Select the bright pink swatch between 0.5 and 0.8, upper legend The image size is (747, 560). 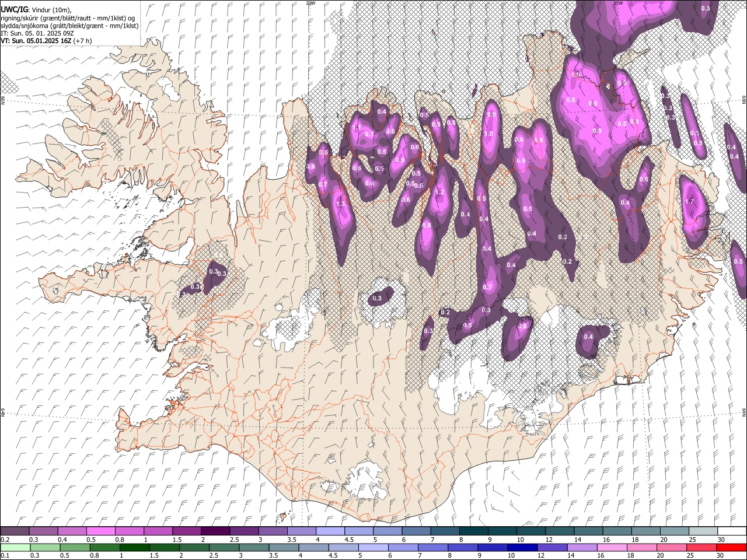coord(100,531)
